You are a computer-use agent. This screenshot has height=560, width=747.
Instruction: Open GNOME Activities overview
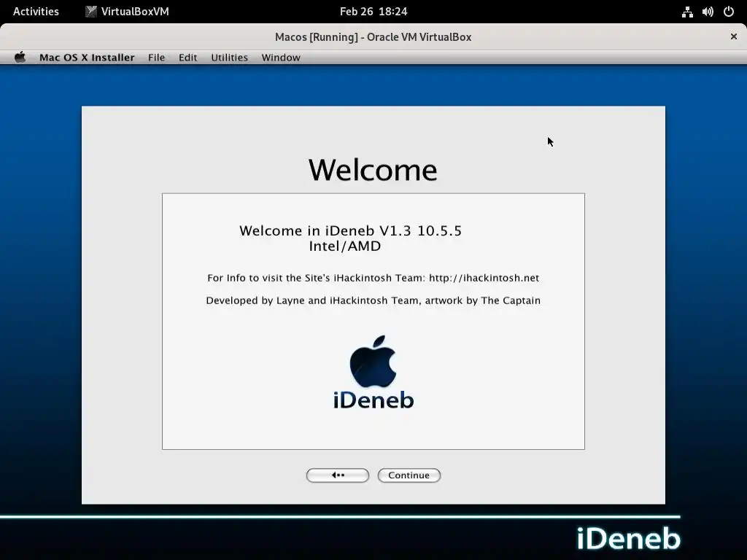coord(36,12)
